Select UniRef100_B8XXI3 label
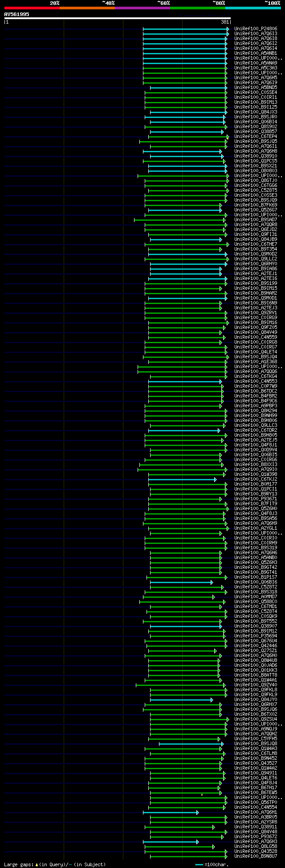Screen dimensions: 285x868 [256, 464]
